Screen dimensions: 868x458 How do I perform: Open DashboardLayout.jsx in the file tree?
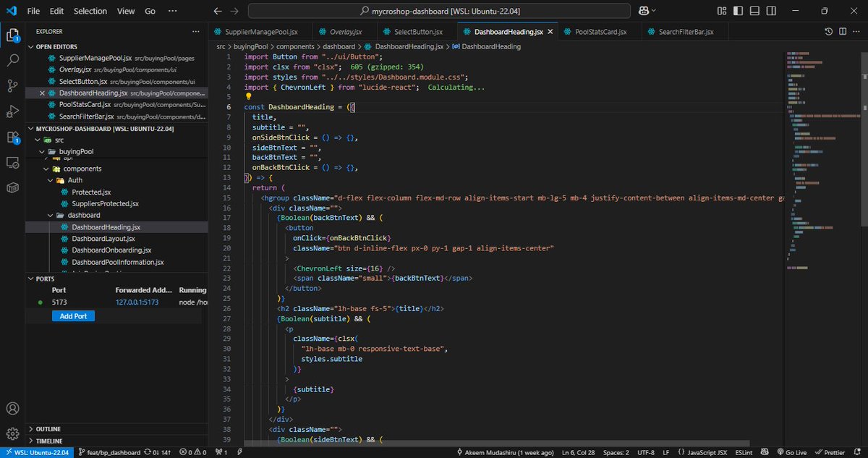pyautogui.click(x=116, y=239)
